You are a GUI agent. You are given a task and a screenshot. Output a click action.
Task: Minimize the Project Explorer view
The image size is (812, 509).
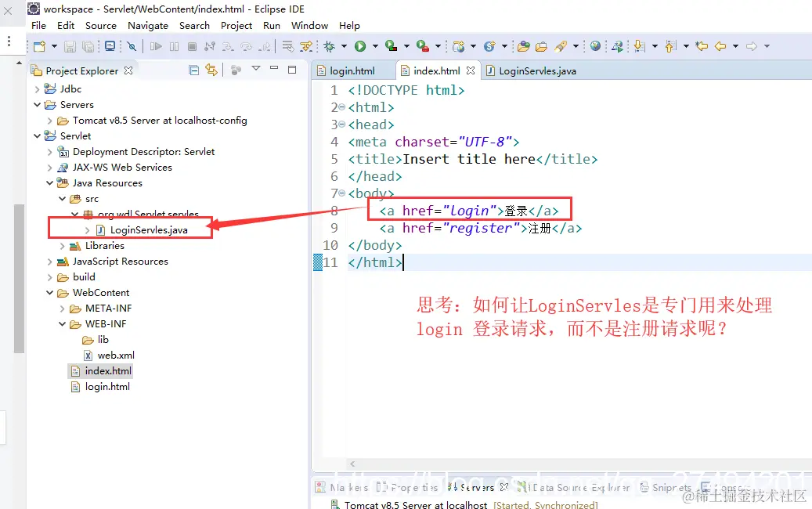click(x=274, y=68)
